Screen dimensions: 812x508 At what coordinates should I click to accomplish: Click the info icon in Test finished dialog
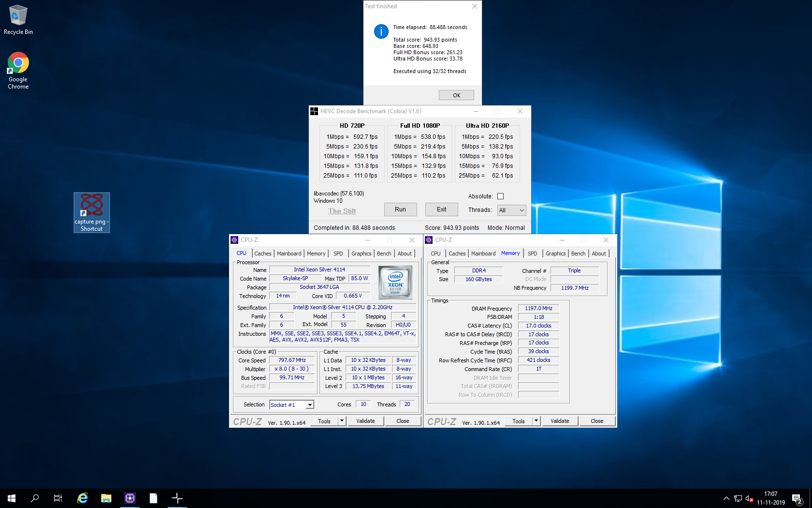[381, 32]
